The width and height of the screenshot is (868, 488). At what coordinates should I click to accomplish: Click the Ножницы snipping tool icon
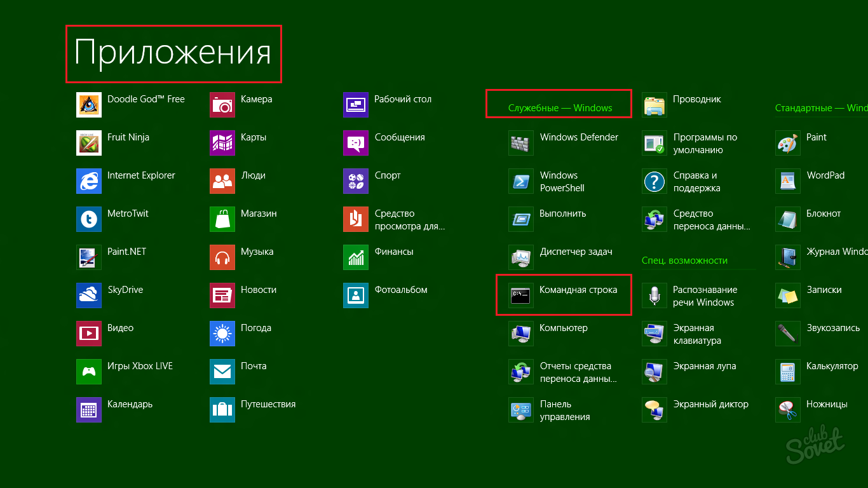click(788, 410)
